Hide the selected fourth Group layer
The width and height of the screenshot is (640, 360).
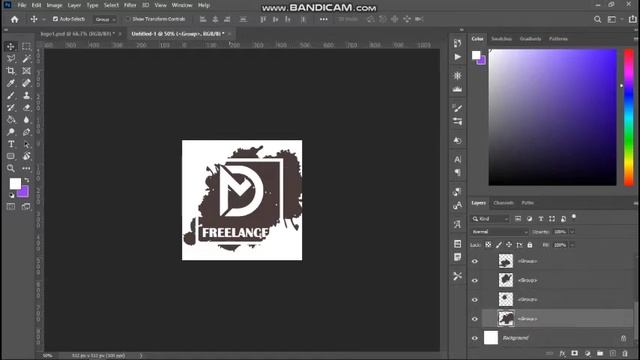point(475,319)
